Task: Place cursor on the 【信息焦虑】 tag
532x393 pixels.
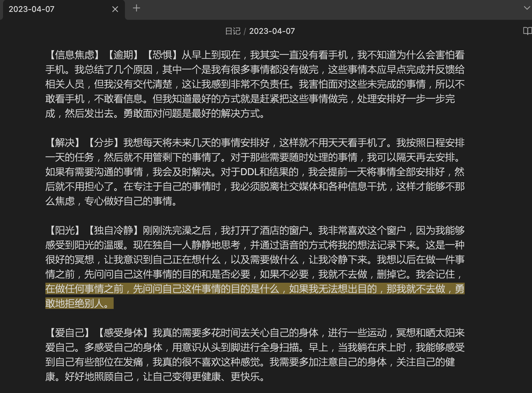Action: (x=75, y=55)
